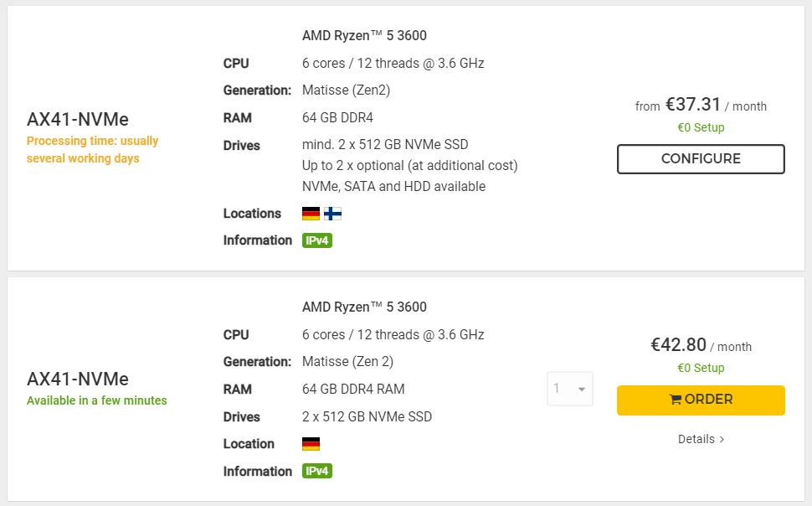Click 'NVMe, SATA and HDD available' text

tap(393, 186)
